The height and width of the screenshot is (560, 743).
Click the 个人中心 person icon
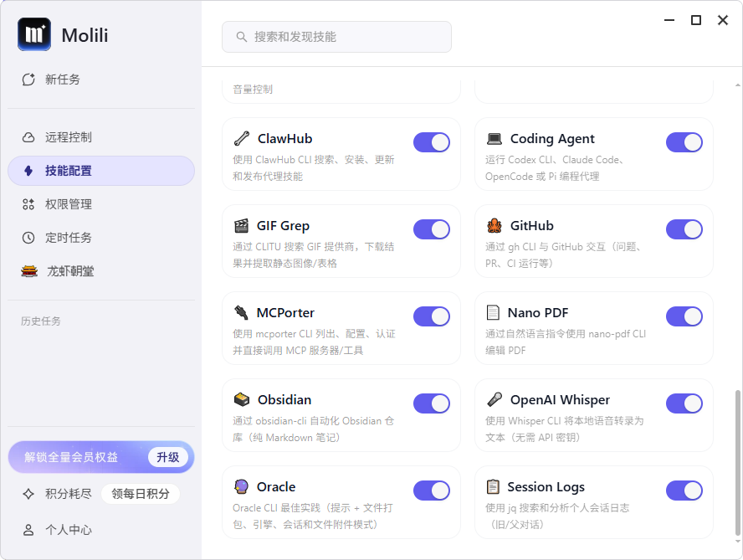tap(28, 530)
